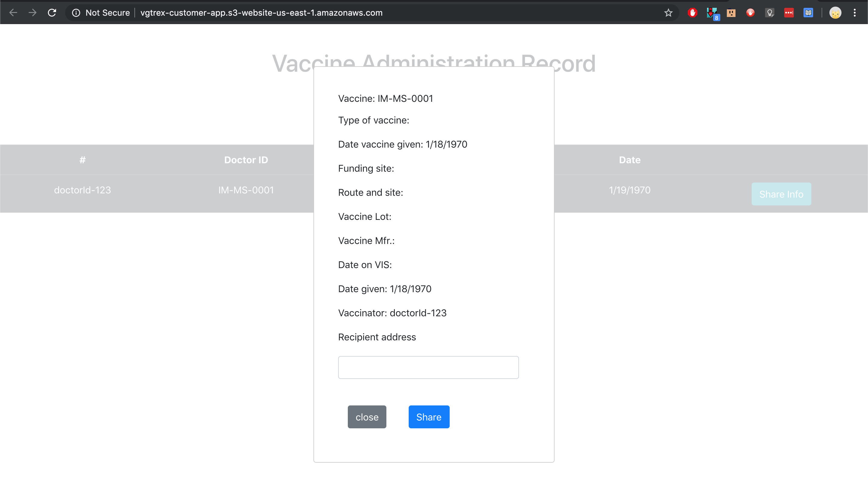Navigate back to the previous page
The height and width of the screenshot is (497, 868).
pyautogui.click(x=13, y=13)
